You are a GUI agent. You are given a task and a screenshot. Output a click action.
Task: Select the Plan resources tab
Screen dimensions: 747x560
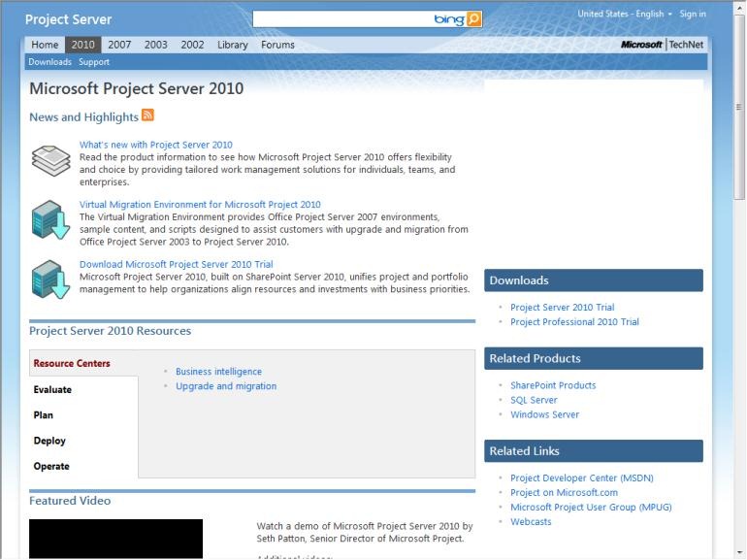44,415
